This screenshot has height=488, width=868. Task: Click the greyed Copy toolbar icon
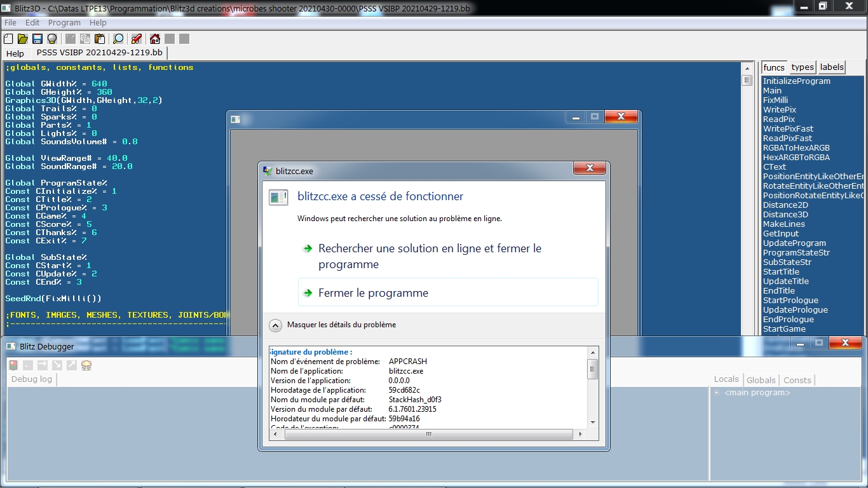(x=85, y=39)
